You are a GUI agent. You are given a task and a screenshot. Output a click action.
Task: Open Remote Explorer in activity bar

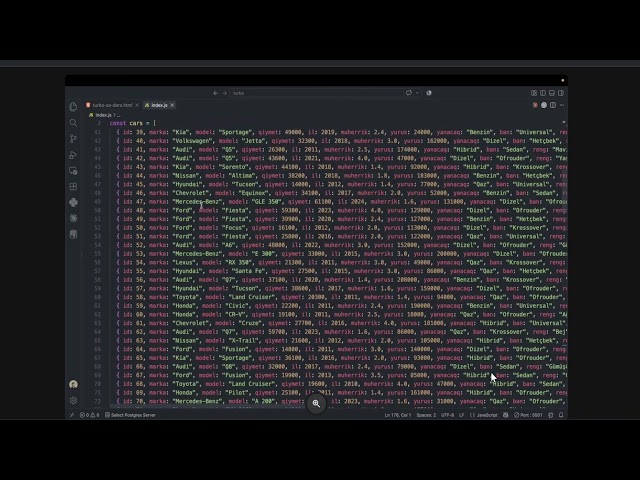pyautogui.click(x=73, y=171)
